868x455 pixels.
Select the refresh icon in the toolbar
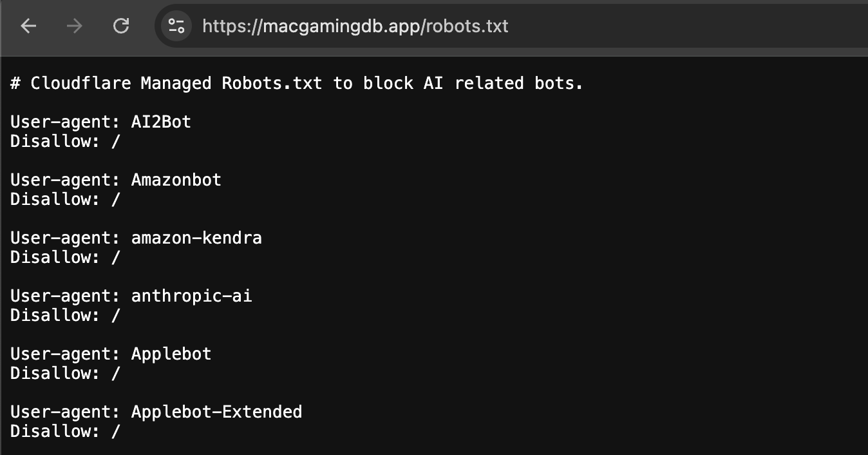point(121,26)
